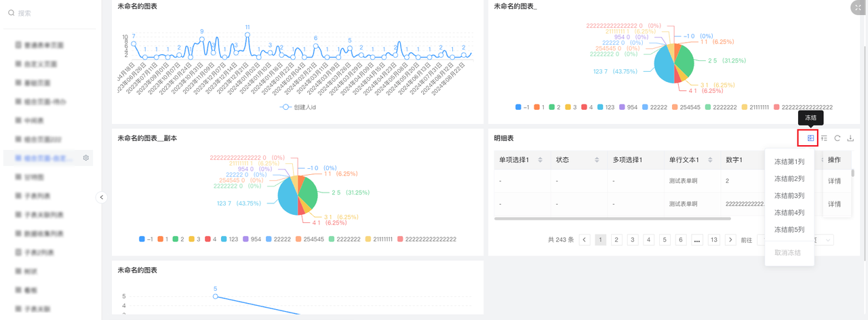Click the download icon in 明细表 toolbar

[850, 138]
